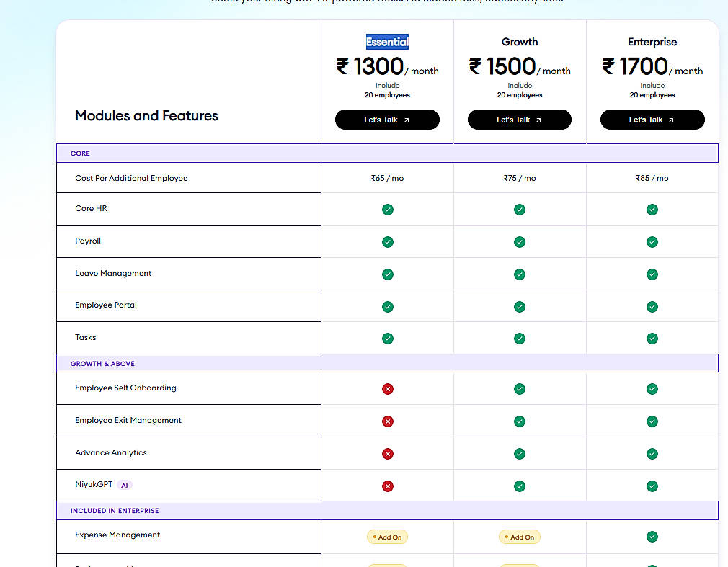Click the Enterprise plan heading
This screenshot has height=567, width=728.
(x=652, y=42)
